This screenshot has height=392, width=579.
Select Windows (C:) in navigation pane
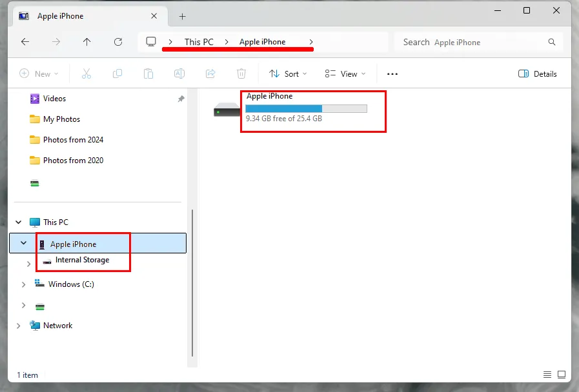pyautogui.click(x=71, y=284)
